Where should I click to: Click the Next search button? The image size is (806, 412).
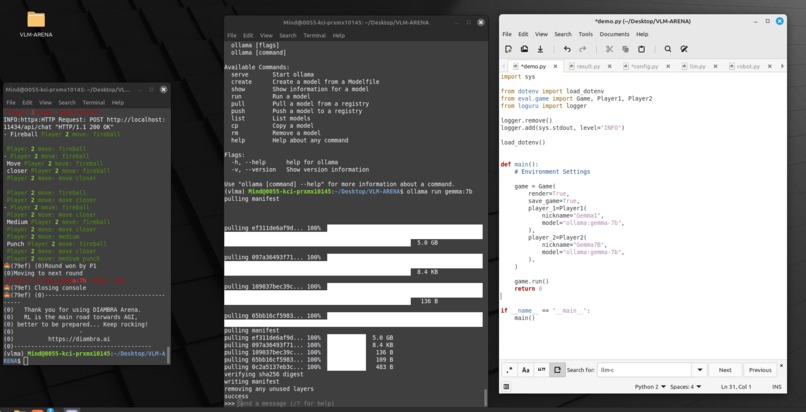tap(725, 370)
